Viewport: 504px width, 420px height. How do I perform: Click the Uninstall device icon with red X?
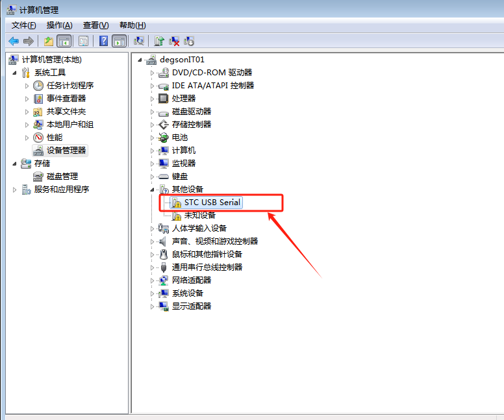click(x=174, y=41)
